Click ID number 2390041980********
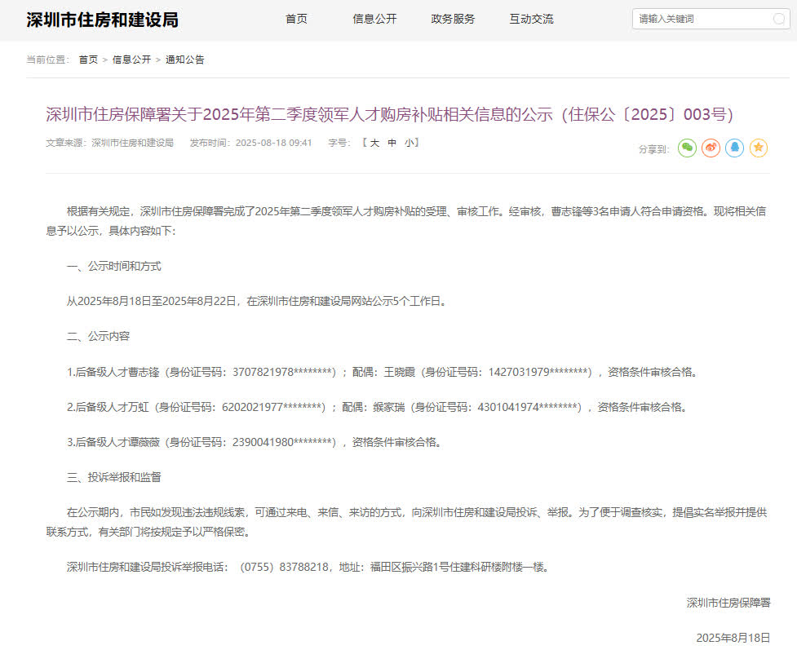The height and width of the screenshot is (672, 797). [x=282, y=442]
